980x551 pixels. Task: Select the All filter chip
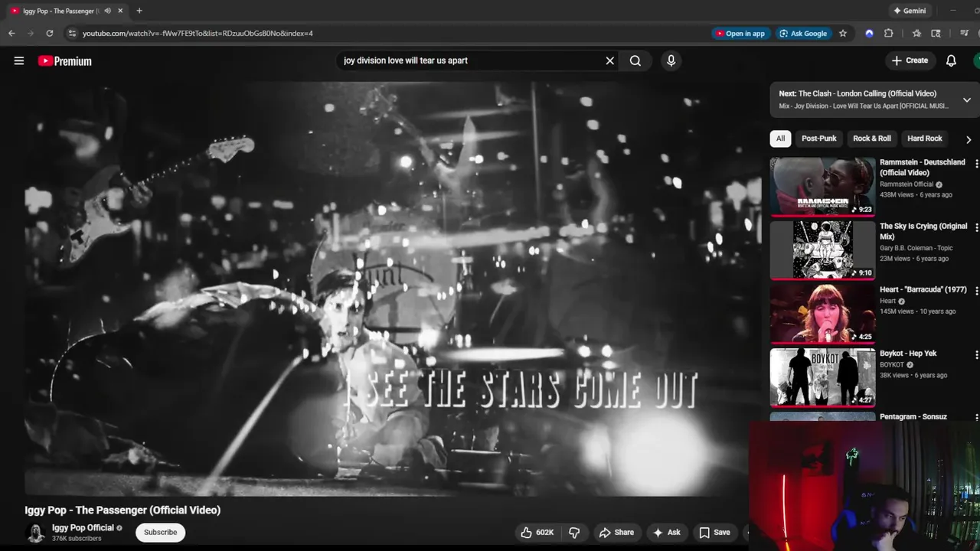(x=780, y=139)
